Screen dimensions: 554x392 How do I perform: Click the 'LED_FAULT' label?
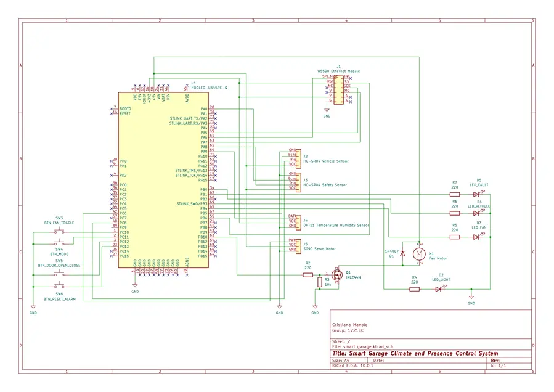tap(479, 185)
